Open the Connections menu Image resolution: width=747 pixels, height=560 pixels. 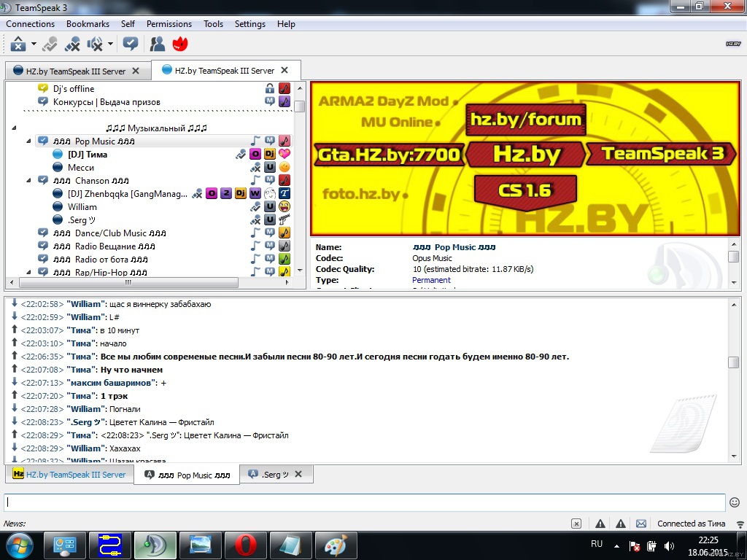pyautogui.click(x=30, y=24)
